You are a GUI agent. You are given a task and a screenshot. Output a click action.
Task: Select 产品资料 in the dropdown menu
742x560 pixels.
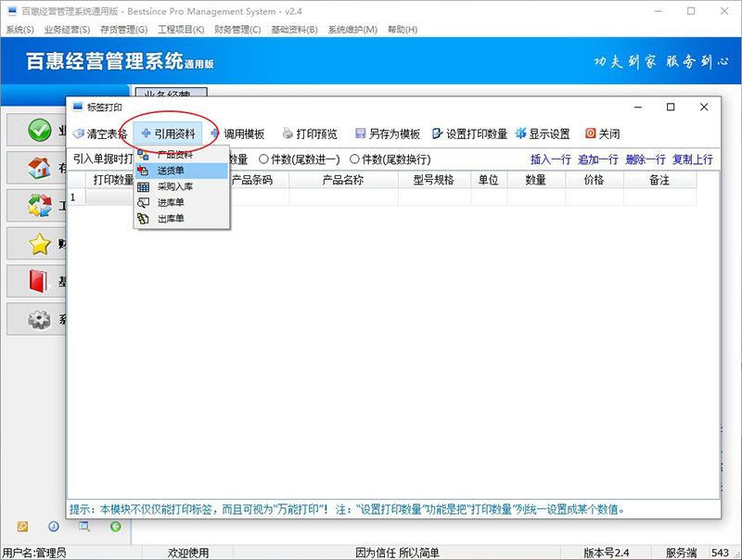coord(182,155)
